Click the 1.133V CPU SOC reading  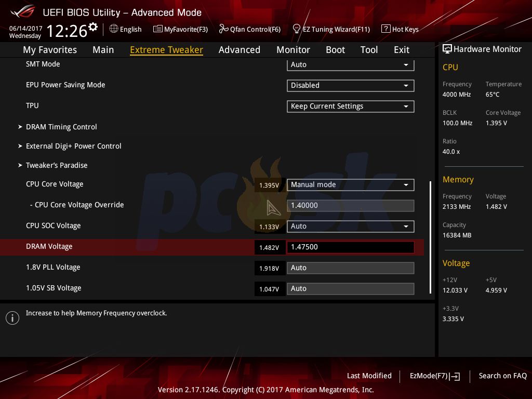pos(269,227)
